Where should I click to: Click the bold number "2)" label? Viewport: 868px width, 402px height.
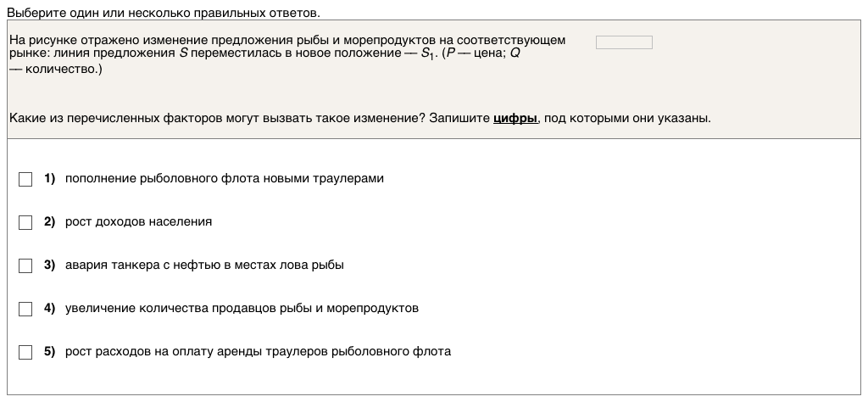49,221
